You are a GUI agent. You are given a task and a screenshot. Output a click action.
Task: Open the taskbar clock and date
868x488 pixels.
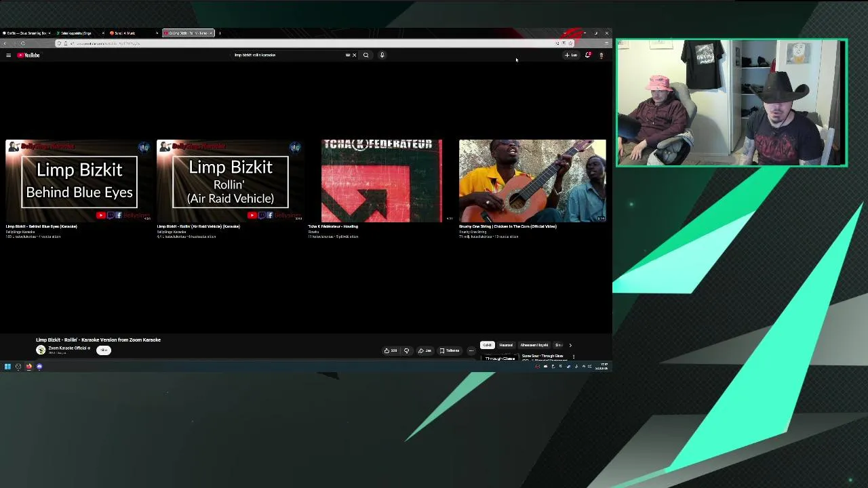602,367
